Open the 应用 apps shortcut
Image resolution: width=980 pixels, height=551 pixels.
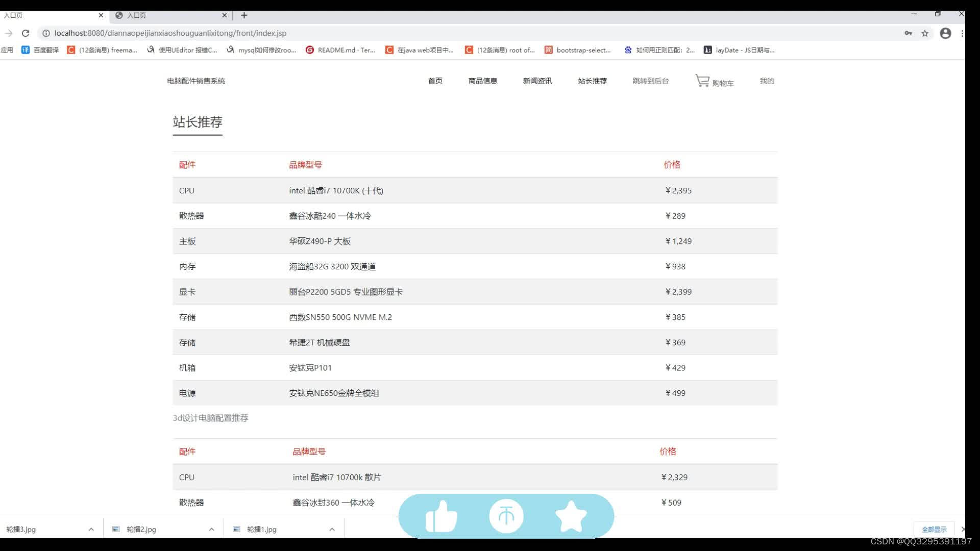(7, 50)
